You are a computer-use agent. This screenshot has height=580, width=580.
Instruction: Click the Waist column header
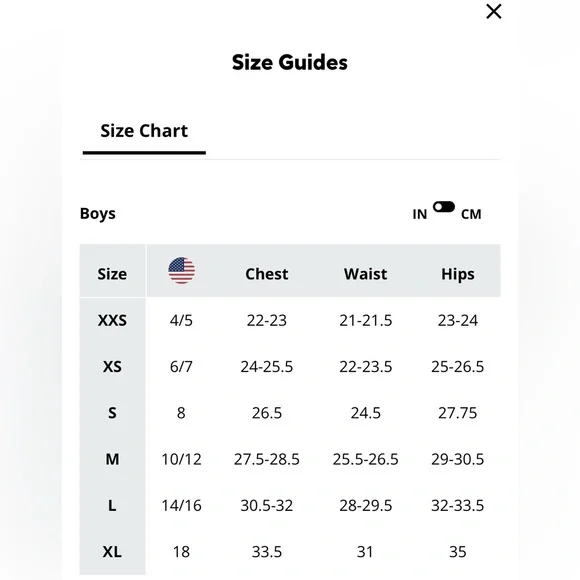(x=365, y=274)
